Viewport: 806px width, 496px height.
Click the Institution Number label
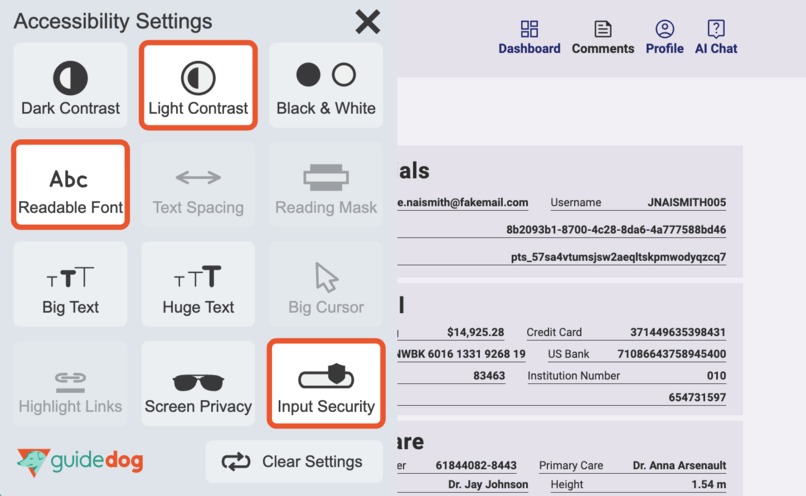[573, 376]
